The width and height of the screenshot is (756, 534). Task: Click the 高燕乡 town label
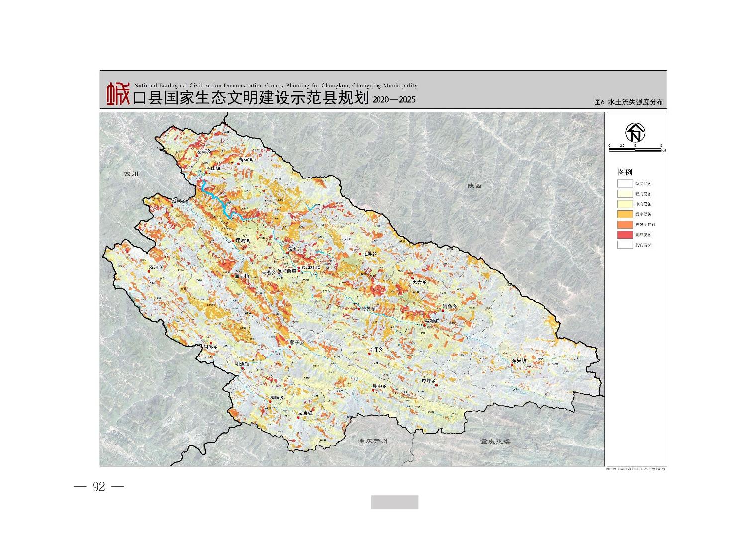269,272
